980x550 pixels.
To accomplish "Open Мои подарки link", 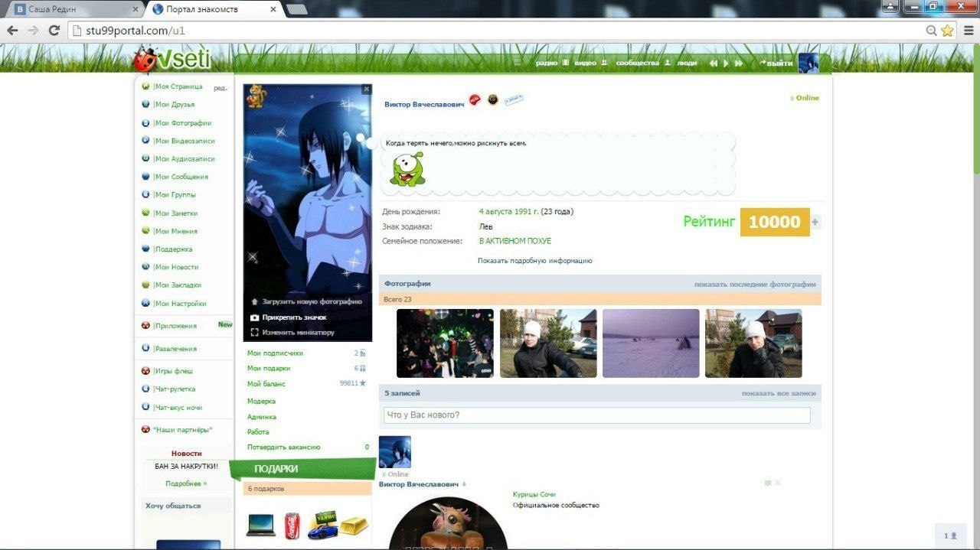I will 269,369.
